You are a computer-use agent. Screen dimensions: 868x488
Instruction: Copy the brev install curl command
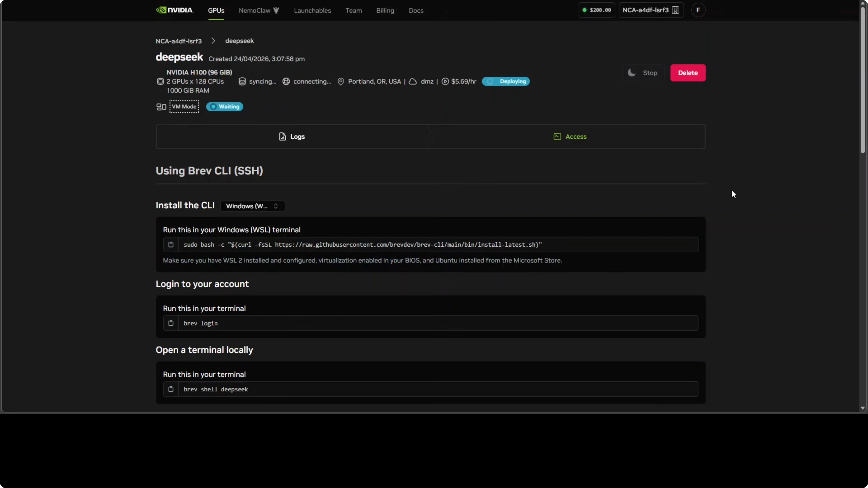click(171, 244)
